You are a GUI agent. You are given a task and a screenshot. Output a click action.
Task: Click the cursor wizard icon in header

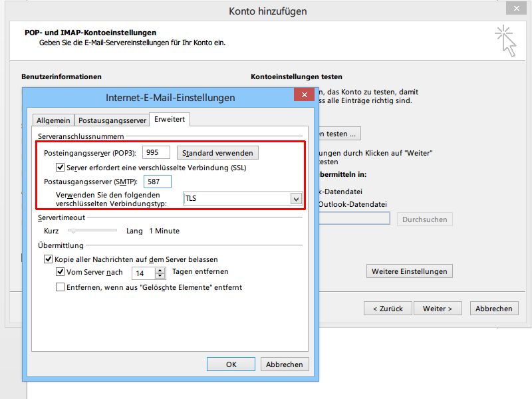505,41
